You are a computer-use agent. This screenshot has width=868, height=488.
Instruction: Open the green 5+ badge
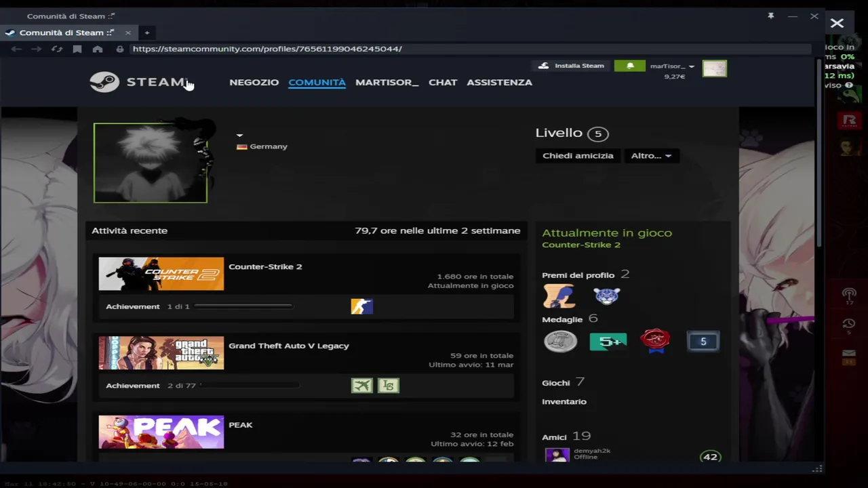608,342
